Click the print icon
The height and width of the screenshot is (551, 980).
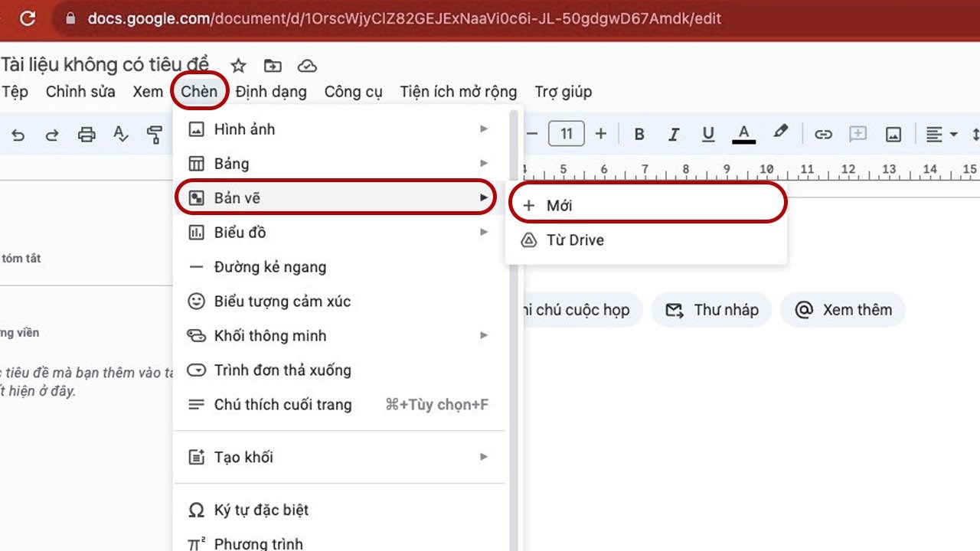87,135
